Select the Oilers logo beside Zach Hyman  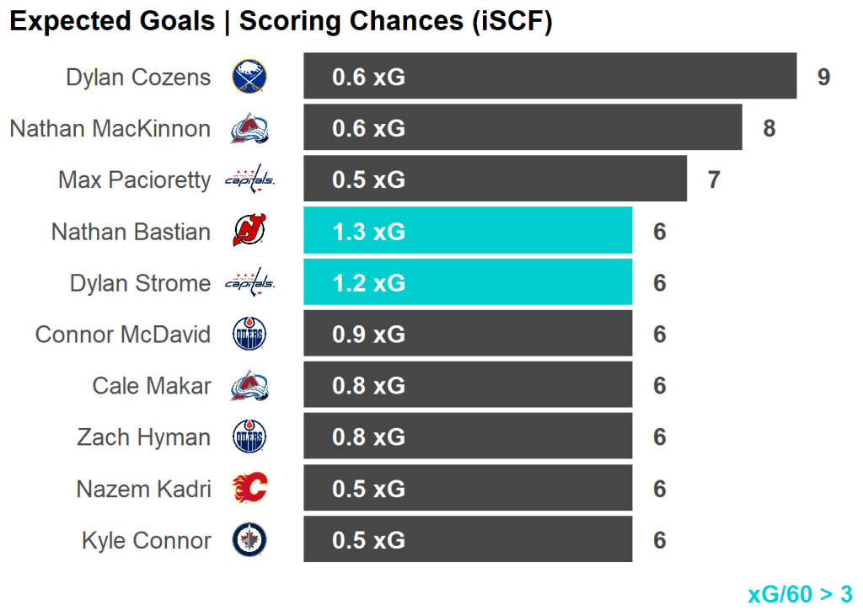coord(249,437)
